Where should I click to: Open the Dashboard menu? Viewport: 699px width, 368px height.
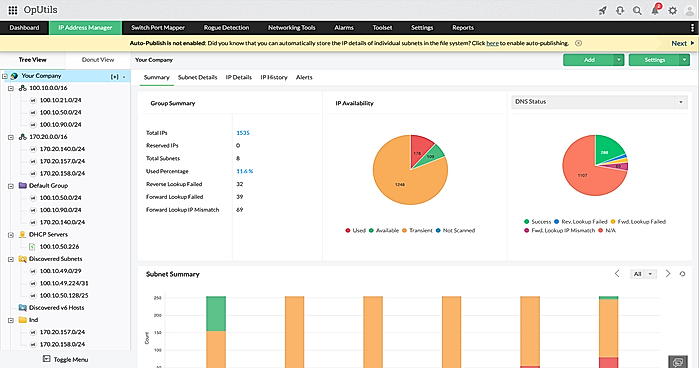pyautogui.click(x=25, y=28)
